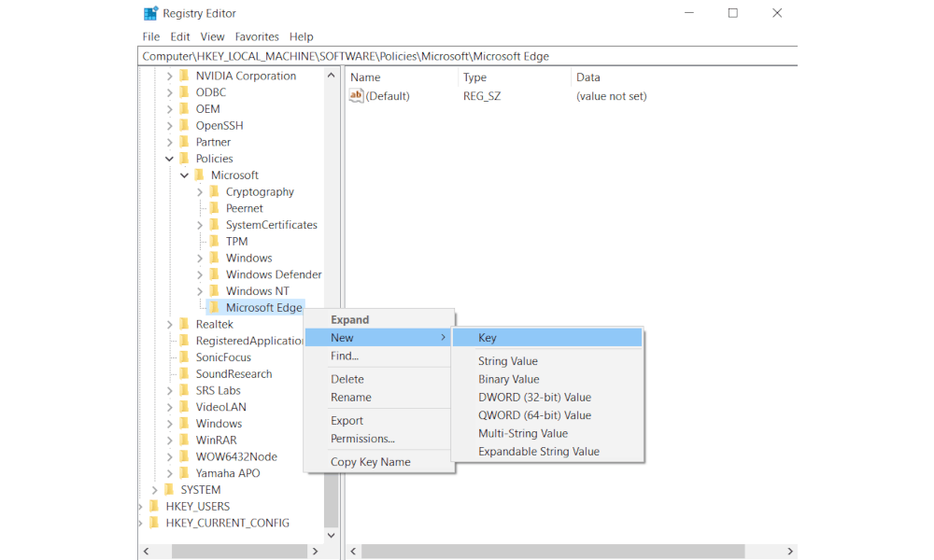Click the registry path address bar
Screen dimensions: 934x560
tap(468, 57)
